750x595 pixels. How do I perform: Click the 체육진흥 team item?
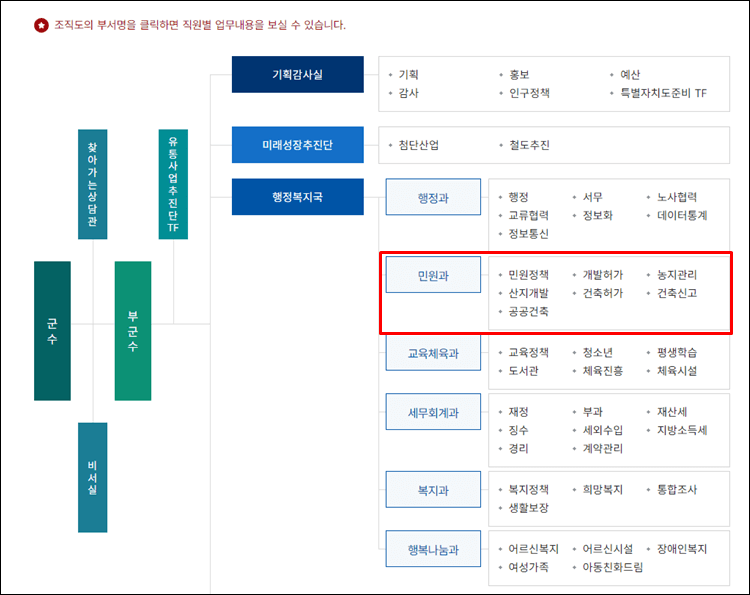coord(603,371)
